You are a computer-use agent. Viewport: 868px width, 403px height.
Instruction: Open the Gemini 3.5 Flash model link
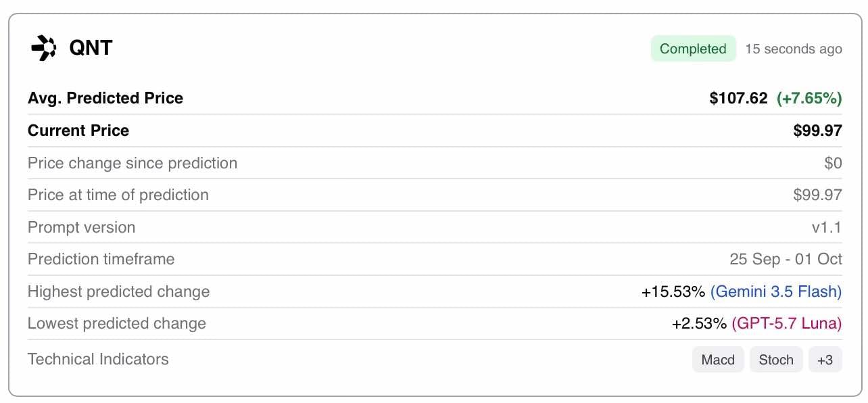(776, 291)
